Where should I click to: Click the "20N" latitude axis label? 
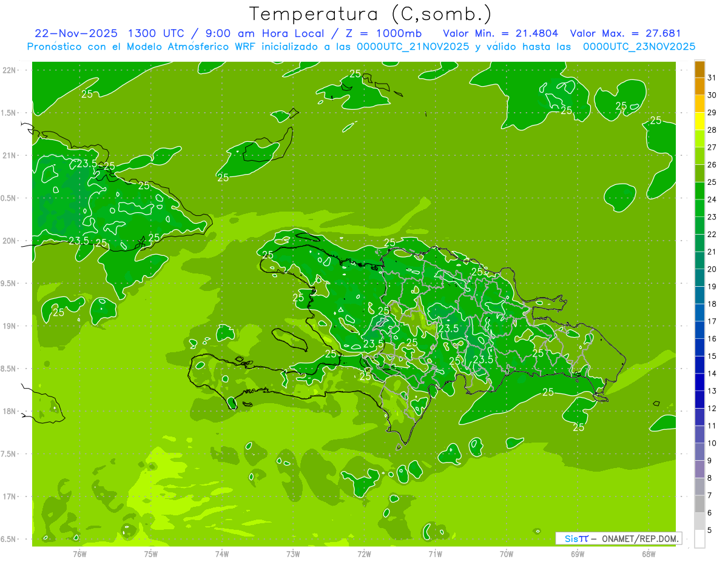10,241
